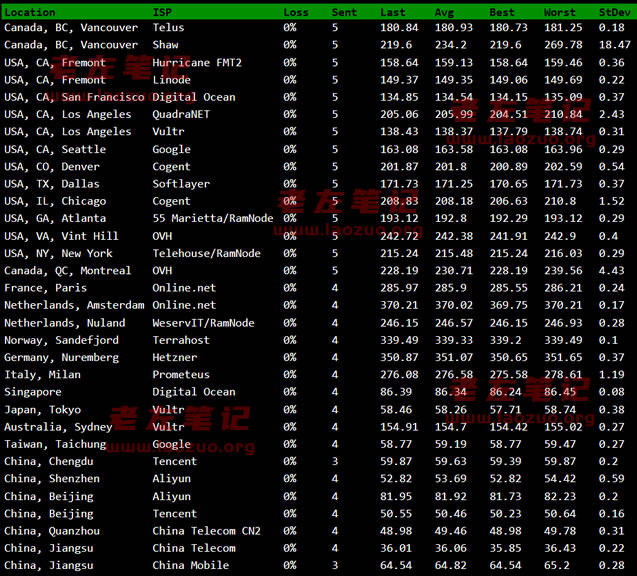Screen dimensions: 637x576
Task: Click the Location column header
Action: coord(30,12)
